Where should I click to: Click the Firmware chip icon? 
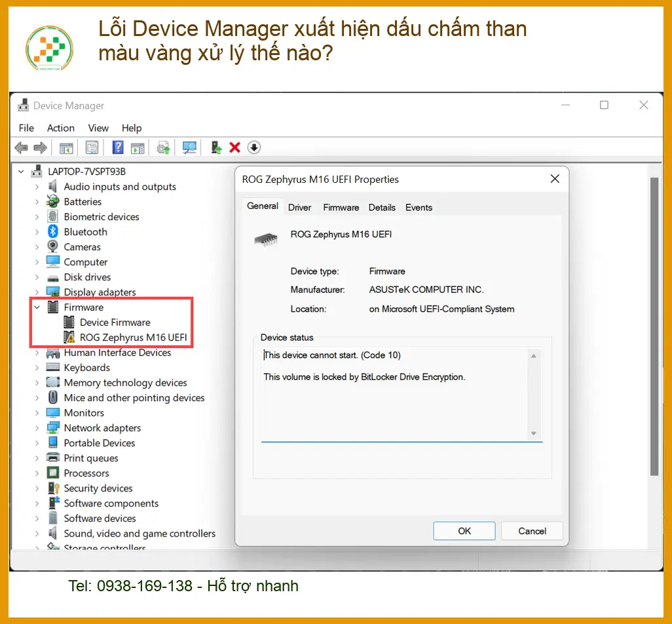[x=52, y=307]
